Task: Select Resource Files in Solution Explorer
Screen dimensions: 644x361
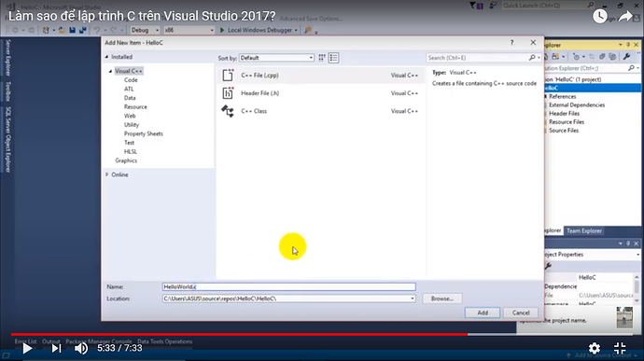Action: tap(567, 122)
